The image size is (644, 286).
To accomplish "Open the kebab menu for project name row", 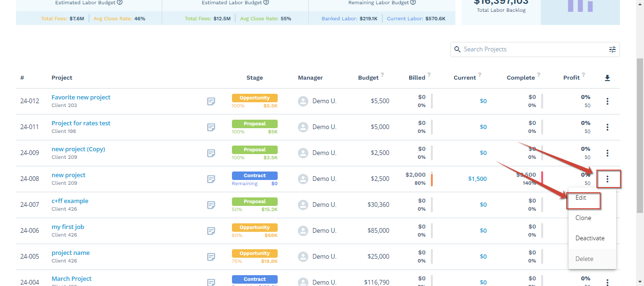I will pos(608,256).
